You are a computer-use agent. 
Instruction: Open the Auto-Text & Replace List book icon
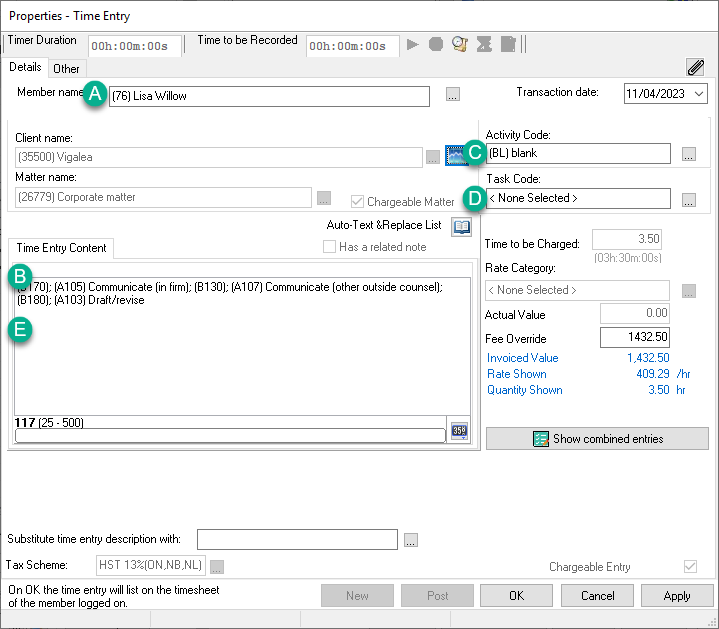(x=461, y=226)
